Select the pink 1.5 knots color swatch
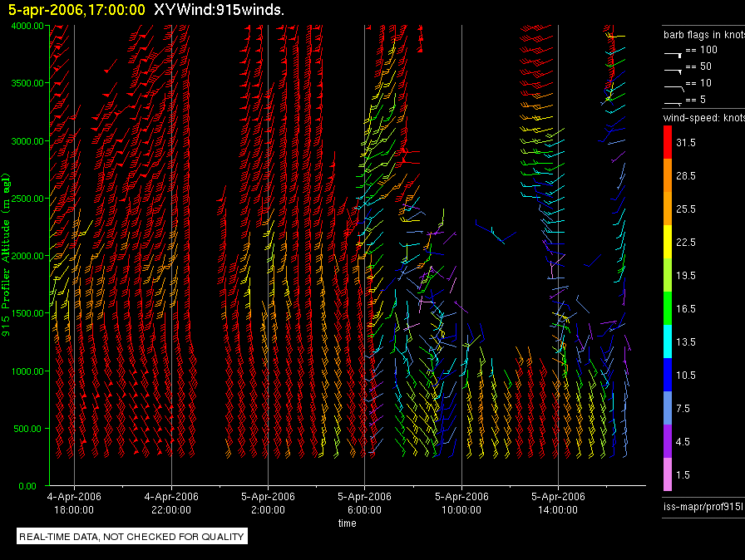745x560 pixels. [x=666, y=474]
